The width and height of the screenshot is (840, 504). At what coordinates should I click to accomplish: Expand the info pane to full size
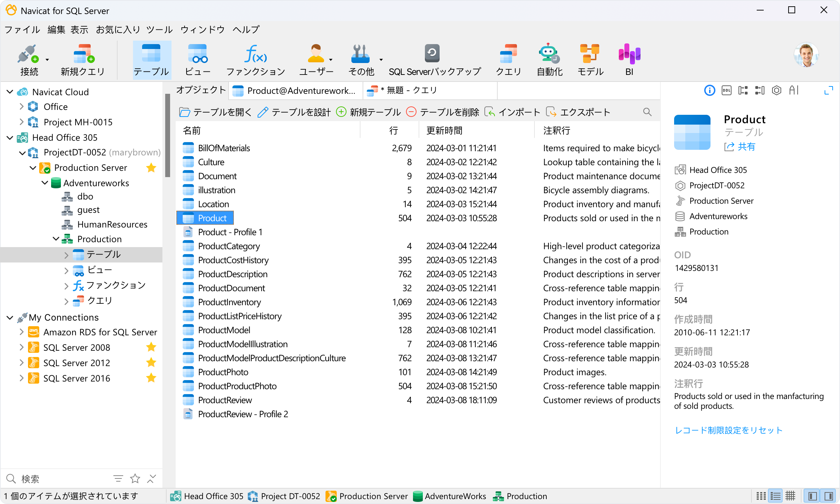tap(828, 91)
